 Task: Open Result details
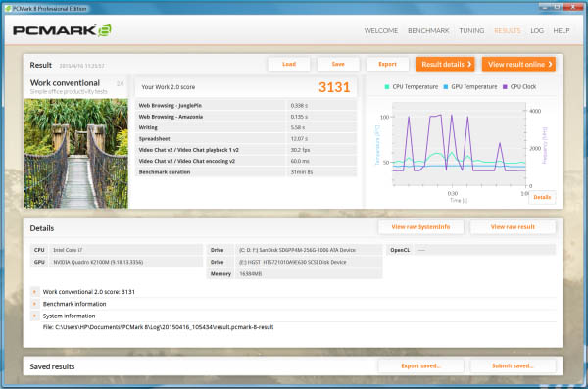pyautogui.click(x=445, y=64)
